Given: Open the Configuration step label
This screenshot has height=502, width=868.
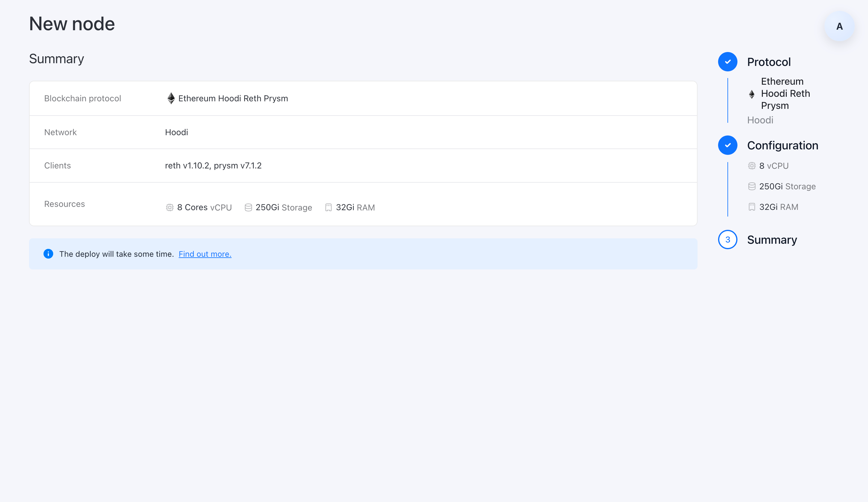Looking at the screenshot, I should [x=782, y=145].
